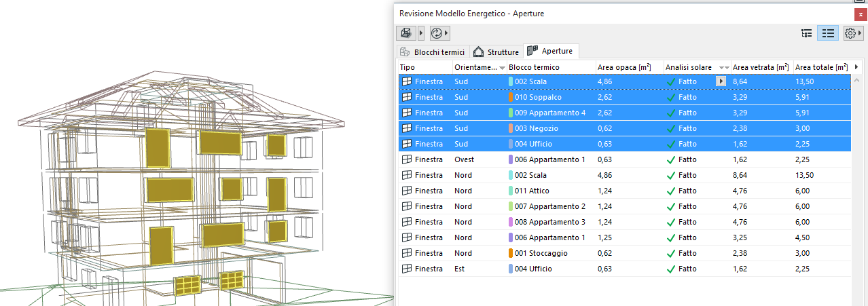
Task: Click window icon of Nord 002 Scala row
Action: (x=407, y=175)
